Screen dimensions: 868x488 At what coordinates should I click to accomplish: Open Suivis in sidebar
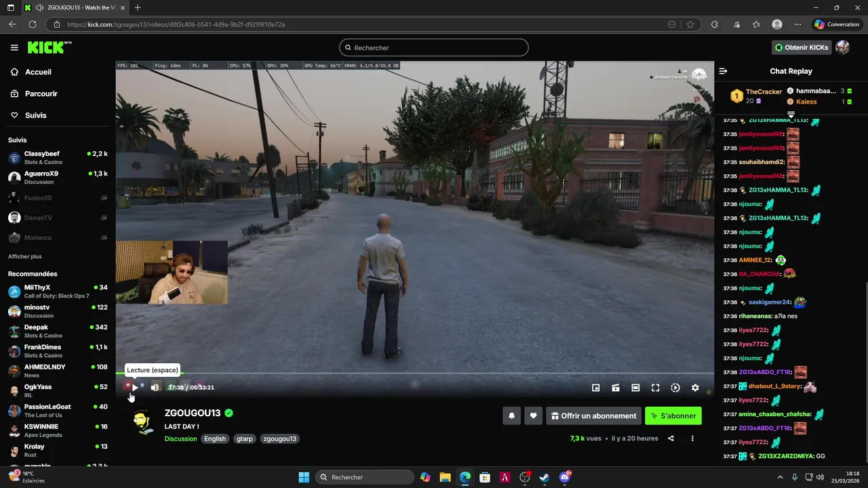(35, 115)
